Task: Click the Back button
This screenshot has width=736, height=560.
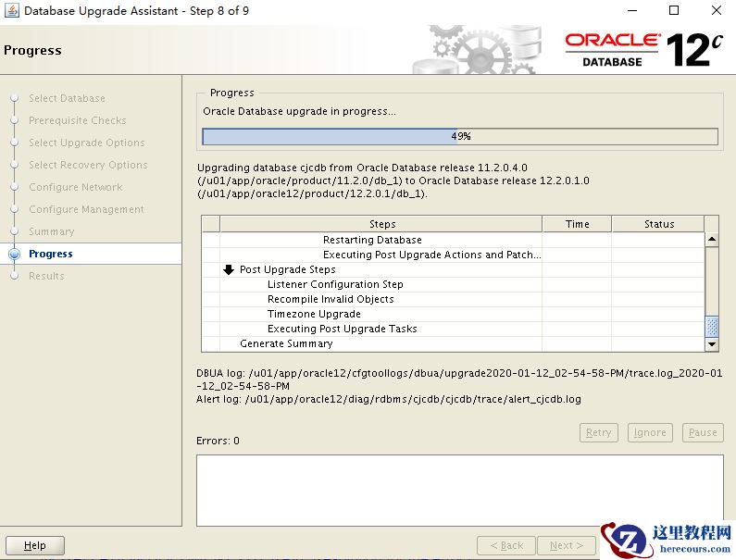Action: tap(506, 545)
